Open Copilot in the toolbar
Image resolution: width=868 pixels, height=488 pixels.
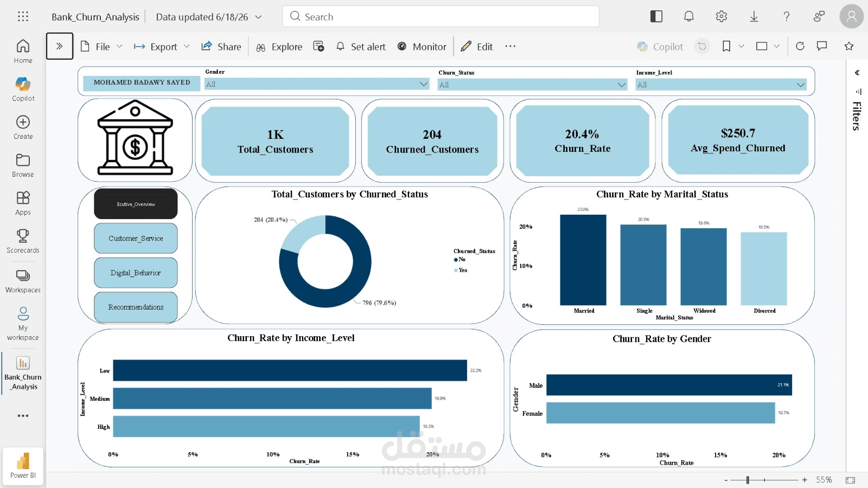point(660,47)
